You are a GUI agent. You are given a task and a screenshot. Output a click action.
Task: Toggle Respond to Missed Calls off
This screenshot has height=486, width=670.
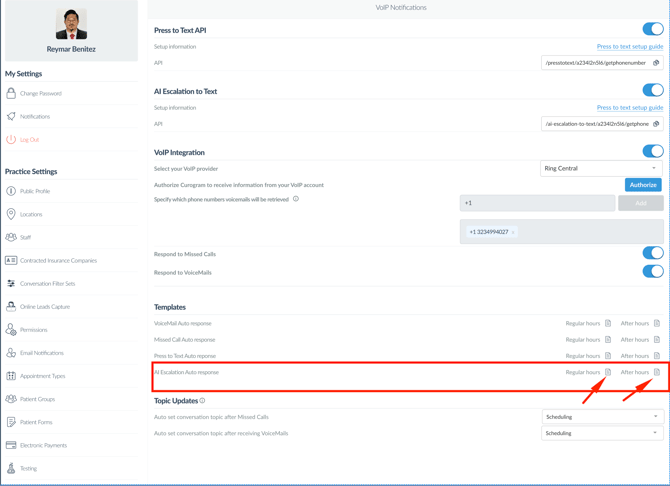coord(652,254)
